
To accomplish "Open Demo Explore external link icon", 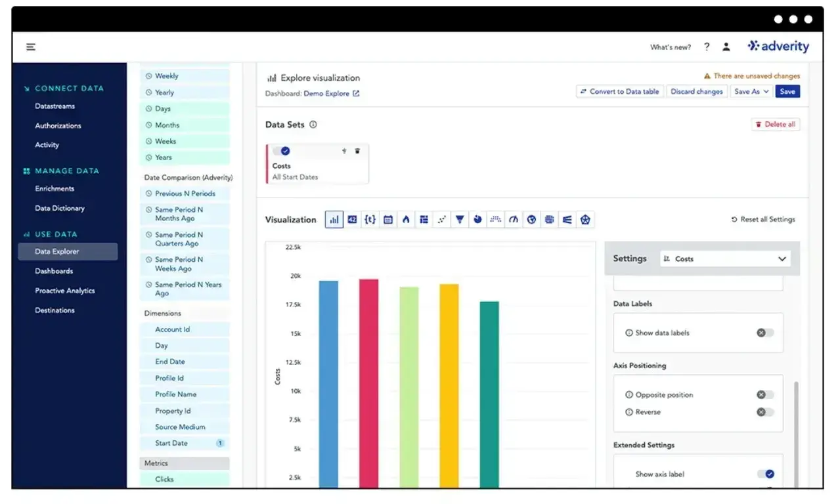I will [356, 94].
